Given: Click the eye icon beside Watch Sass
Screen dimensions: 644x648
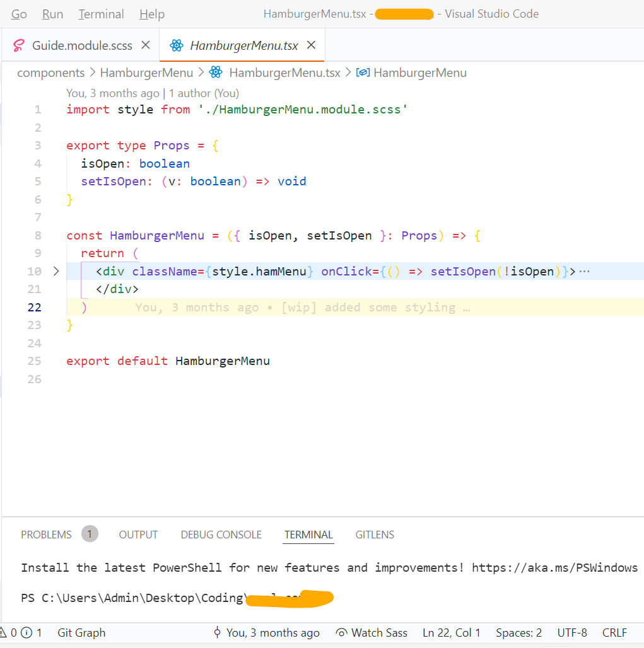Looking at the screenshot, I should pos(341,633).
